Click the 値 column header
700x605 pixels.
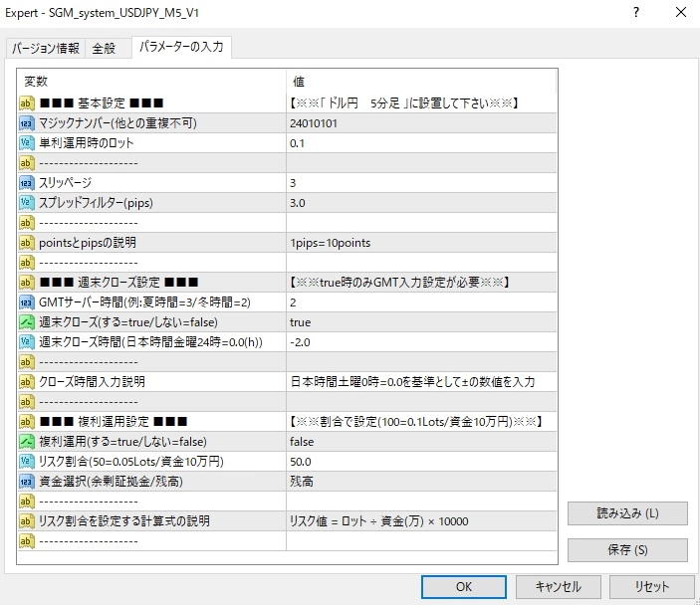coord(421,82)
